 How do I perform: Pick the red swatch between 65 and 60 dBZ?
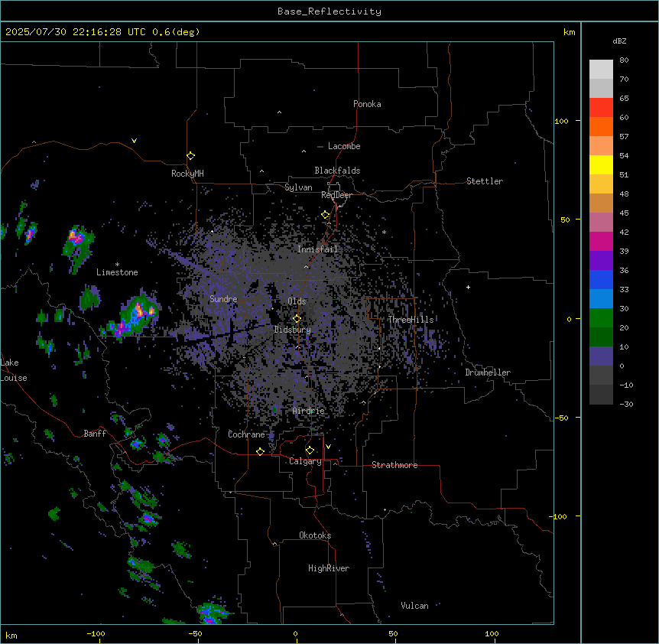click(x=601, y=108)
